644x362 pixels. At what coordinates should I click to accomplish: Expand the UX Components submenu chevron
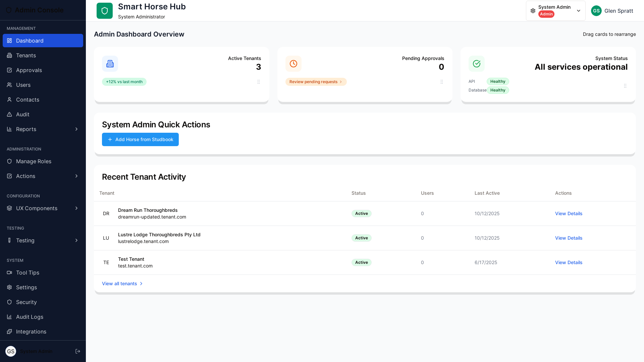[x=76, y=208]
